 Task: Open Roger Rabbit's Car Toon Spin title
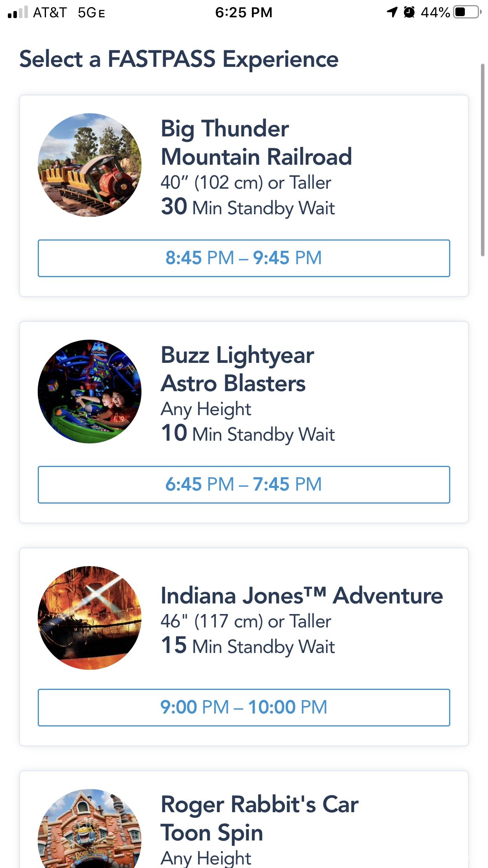click(259, 818)
